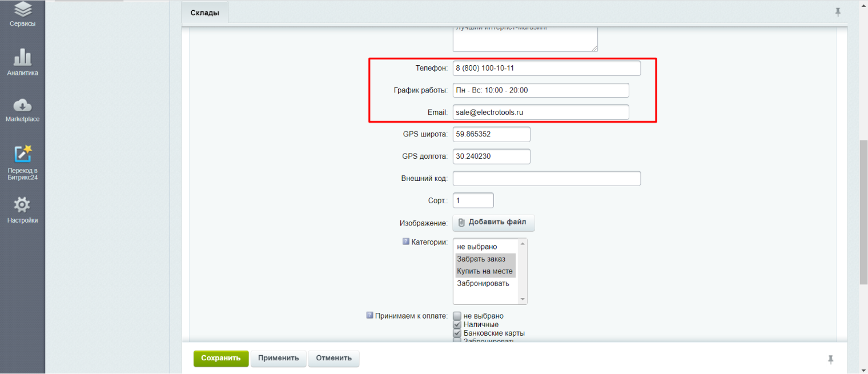Open the Аналитика sidebar icon
The height and width of the screenshot is (374, 868).
click(22, 59)
